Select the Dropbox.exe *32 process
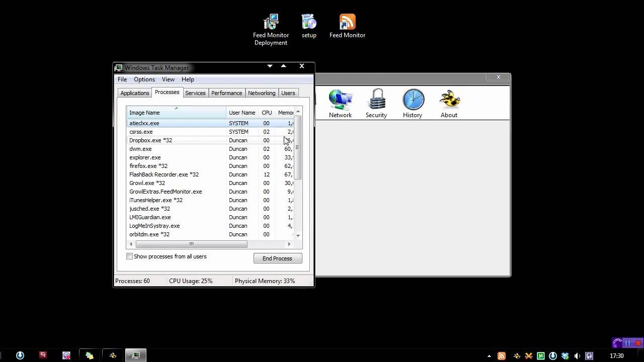Image resolution: width=644 pixels, height=362 pixels. click(210, 140)
